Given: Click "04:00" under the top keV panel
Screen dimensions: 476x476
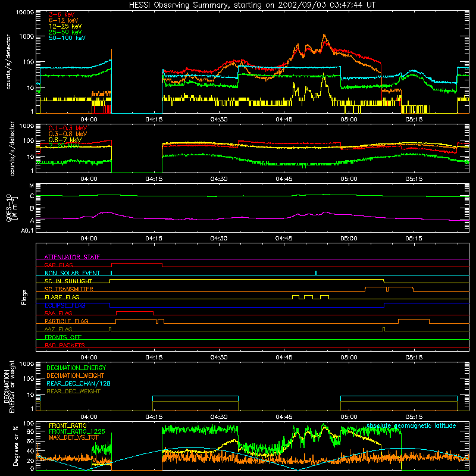Looking at the screenshot, I should (x=89, y=119).
